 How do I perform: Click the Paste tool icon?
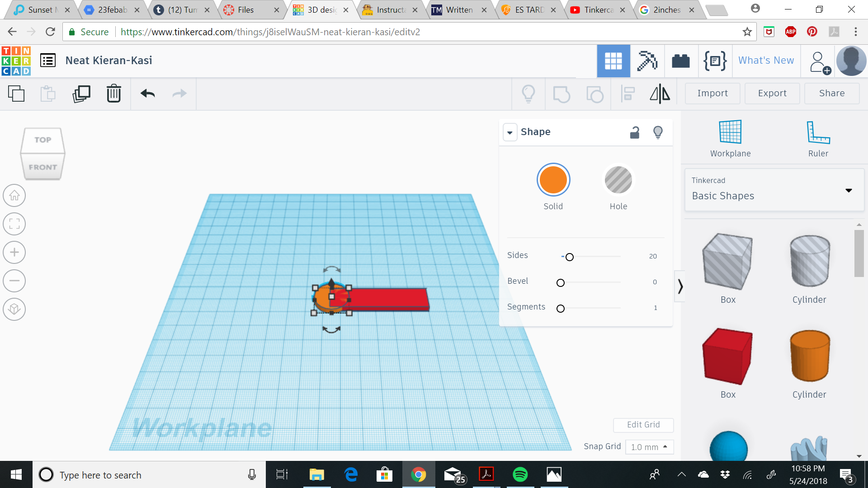48,94
